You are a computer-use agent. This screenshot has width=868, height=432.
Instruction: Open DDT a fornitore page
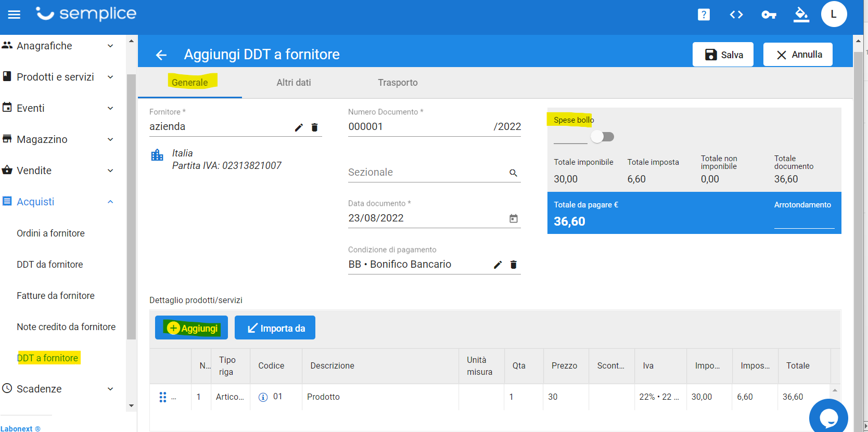point(48,358)
